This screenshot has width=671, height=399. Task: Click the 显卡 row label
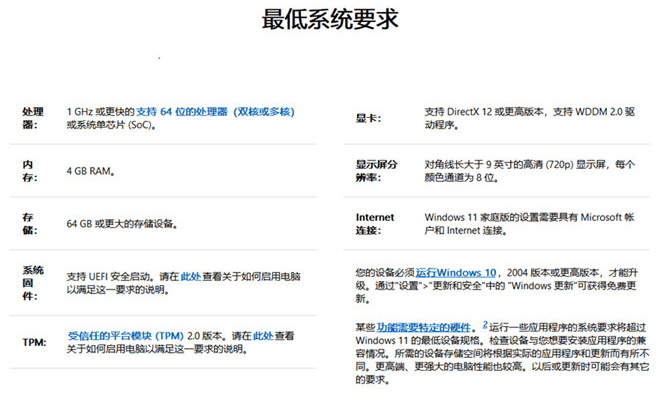[x=368, y=118]
